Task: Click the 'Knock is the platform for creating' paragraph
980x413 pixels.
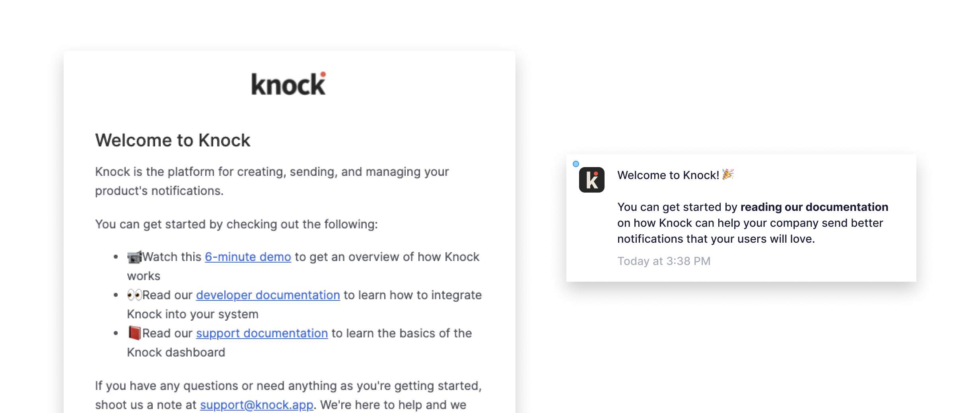Action: 272,181
